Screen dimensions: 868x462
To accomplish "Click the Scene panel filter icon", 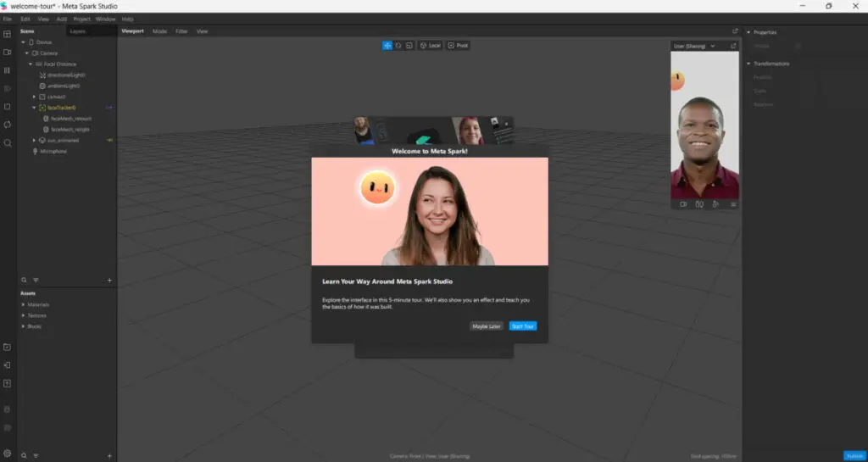I will 36,281.
